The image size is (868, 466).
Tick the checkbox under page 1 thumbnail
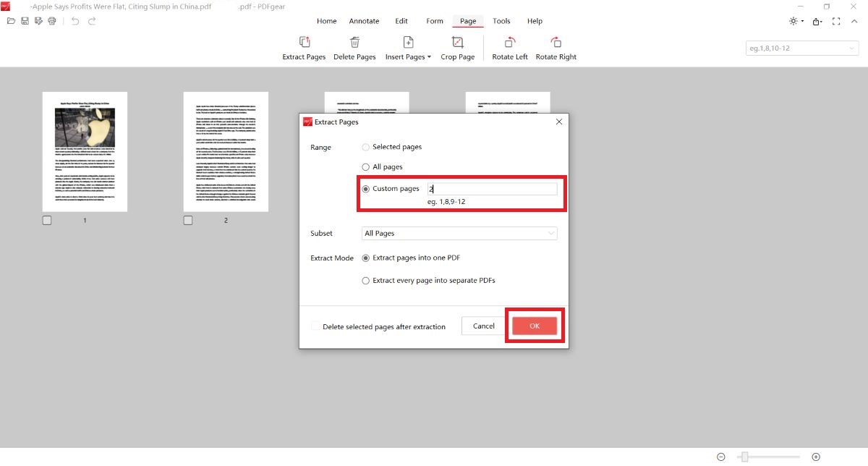pyautogui.click(x=46, y=220)
